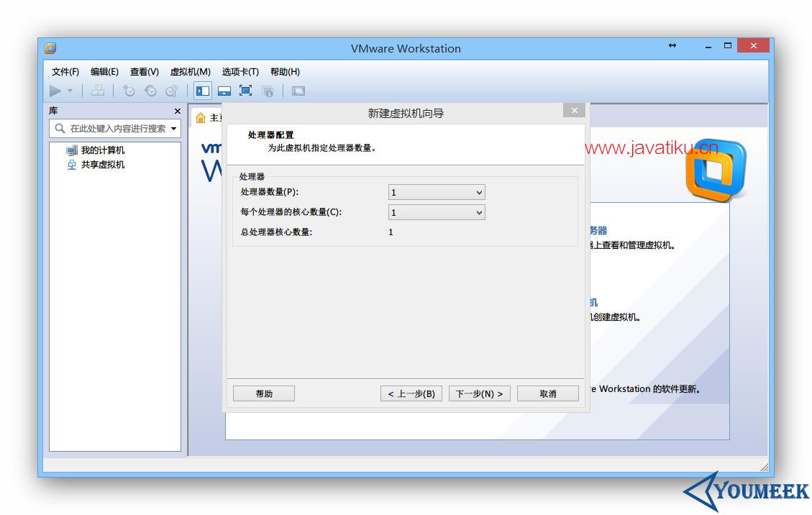Click the VMware Workstation title bar icon
812x515 pixels.
coord(50,48)
